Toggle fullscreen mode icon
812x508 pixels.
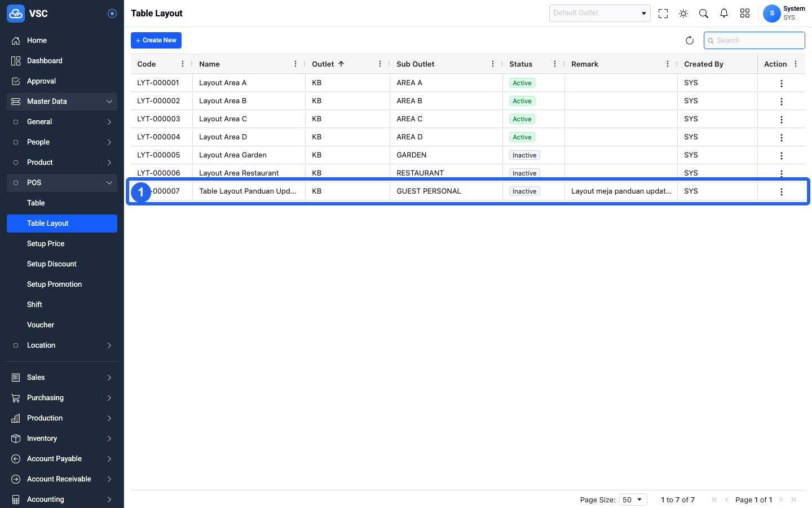tap(663, 14)
